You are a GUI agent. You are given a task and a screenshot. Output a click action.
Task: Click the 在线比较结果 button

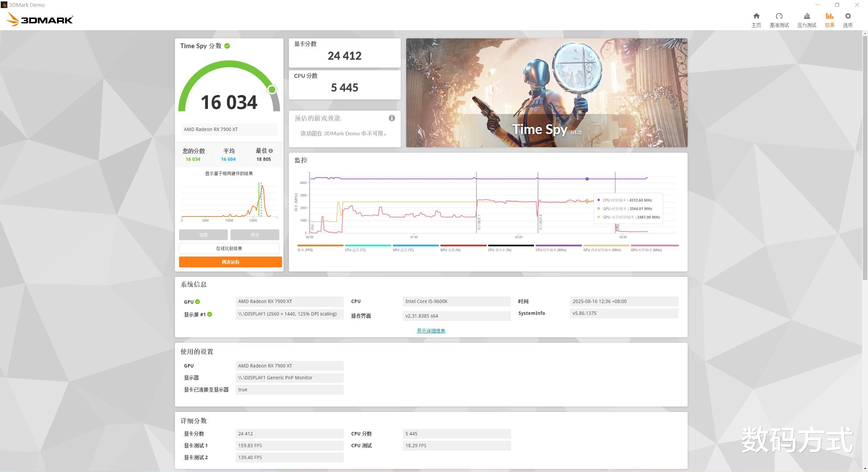(x=229, y=248)
